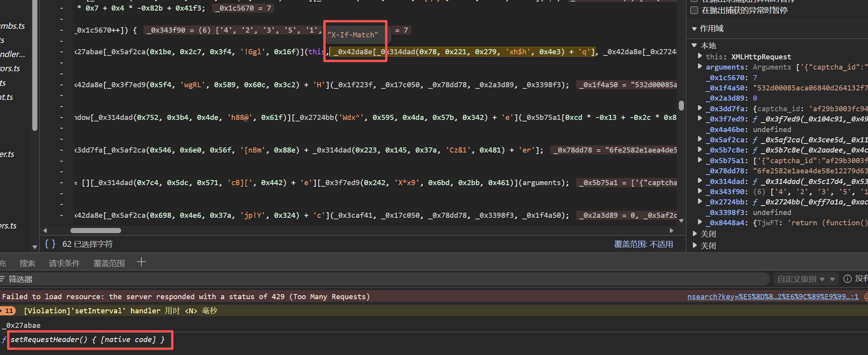
Task: Collapse the 本地 local scope group
Action: click(x=695, y=46)
